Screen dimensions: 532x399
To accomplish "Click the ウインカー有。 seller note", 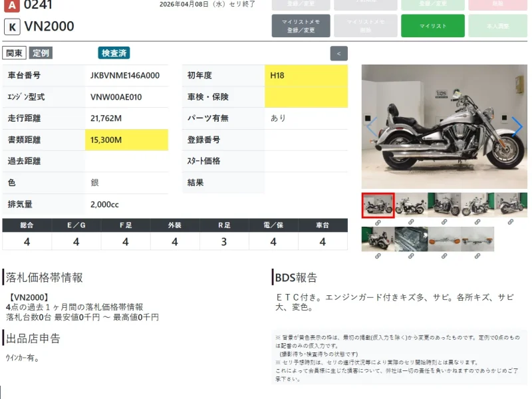I will click(x=23, y=358).
